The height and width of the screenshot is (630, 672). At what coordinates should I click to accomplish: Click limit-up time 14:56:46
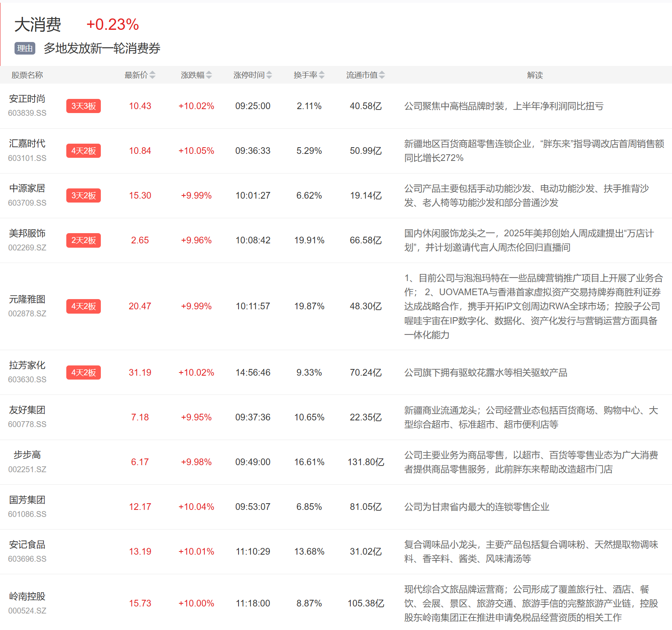[x=253, y=373]
